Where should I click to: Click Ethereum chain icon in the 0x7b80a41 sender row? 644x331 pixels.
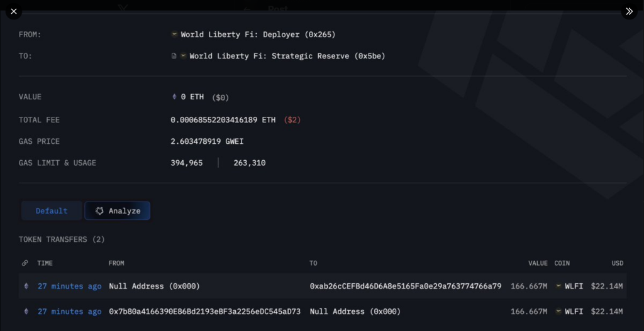[x=26, y=312]
